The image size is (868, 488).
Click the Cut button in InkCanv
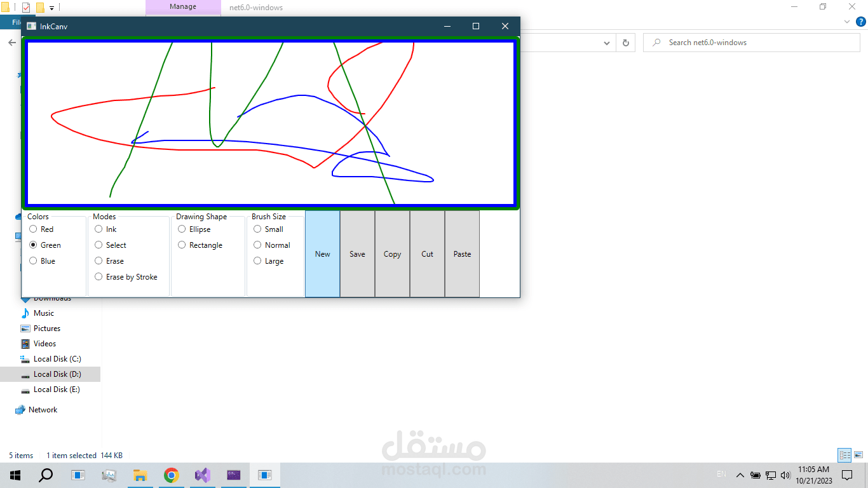428,254
